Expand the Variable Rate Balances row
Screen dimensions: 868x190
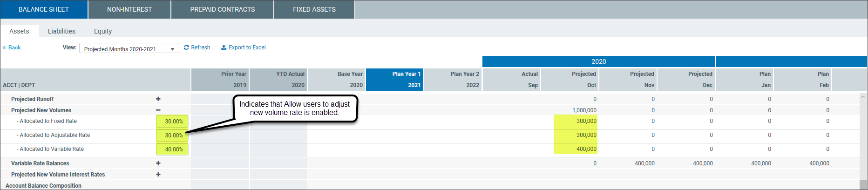click(158, 163)
